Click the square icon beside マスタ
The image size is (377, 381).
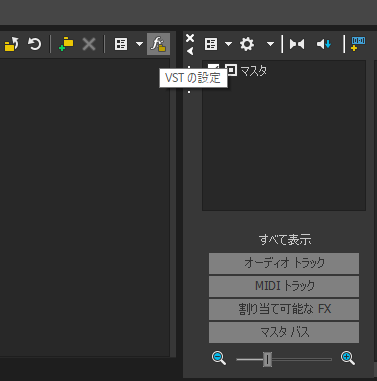pyautogui.click(x=231, y=70)
